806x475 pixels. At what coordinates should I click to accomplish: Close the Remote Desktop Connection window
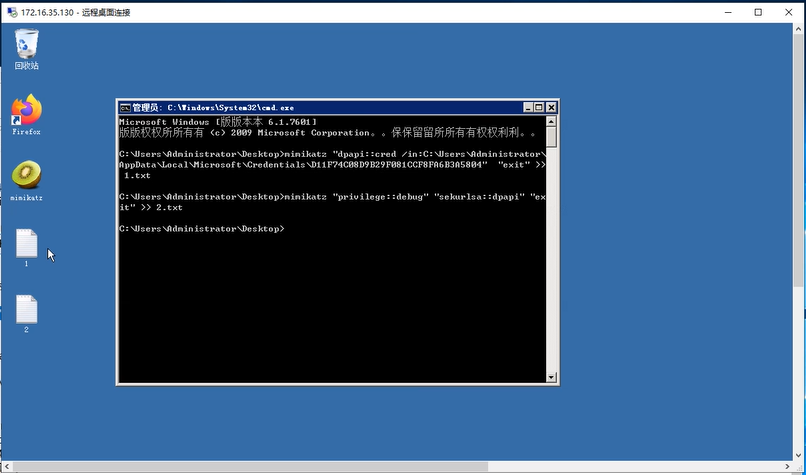789,12
